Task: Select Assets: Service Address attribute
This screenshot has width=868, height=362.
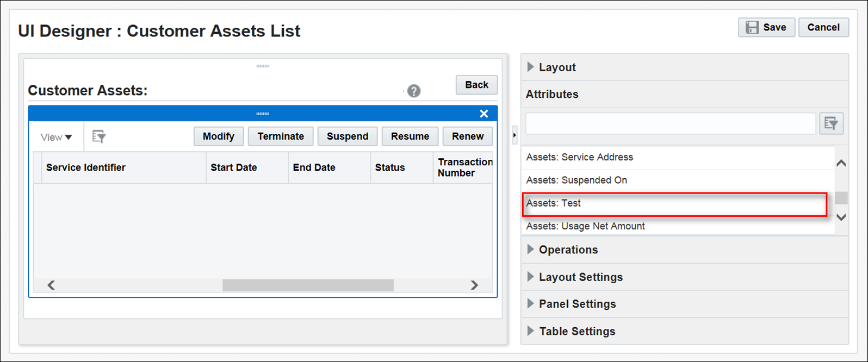Action: tap(579, 157)
